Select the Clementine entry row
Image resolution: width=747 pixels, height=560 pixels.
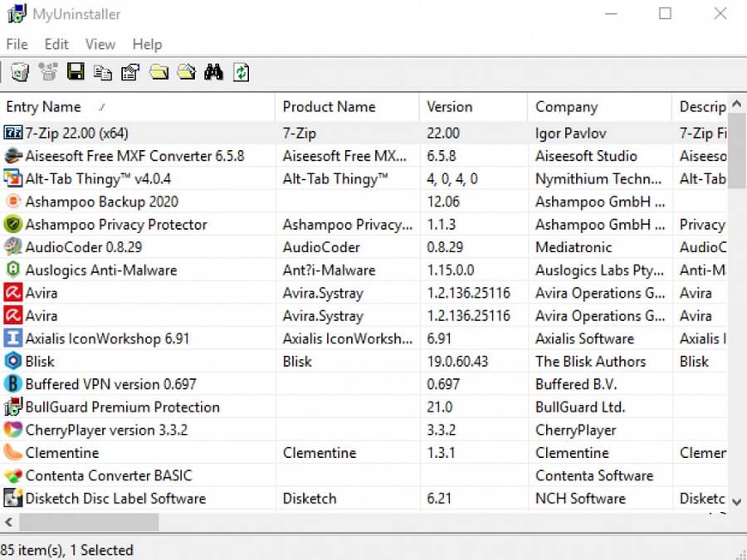click(62, 453)
